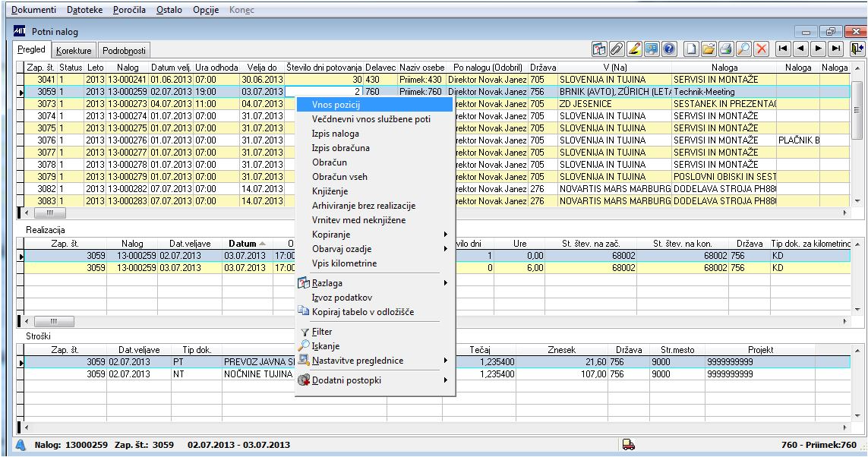Open help with the question mark icon

(669, 49)
